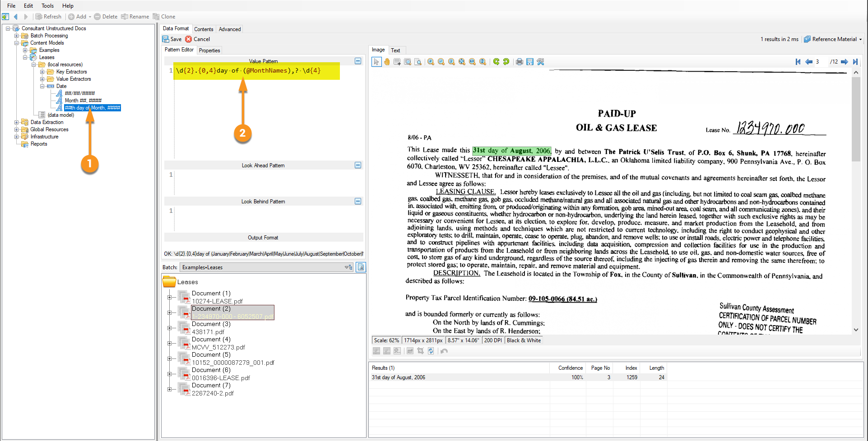This screenshot has width=868, height=441.
Task: Click the print image icon
Action: click(x=520, y=62)
